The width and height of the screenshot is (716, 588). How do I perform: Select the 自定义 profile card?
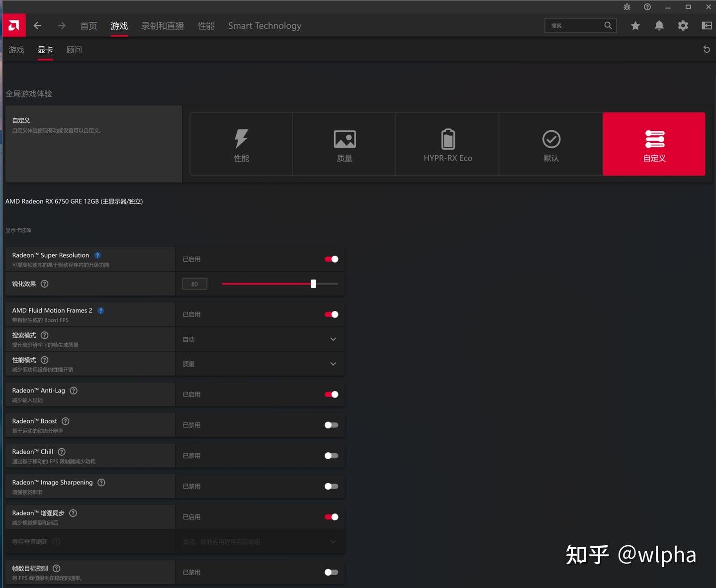654,144
